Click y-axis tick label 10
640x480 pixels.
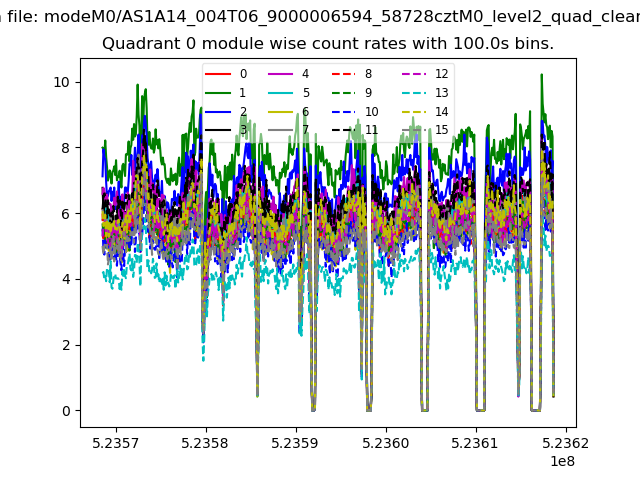[61, 82]
